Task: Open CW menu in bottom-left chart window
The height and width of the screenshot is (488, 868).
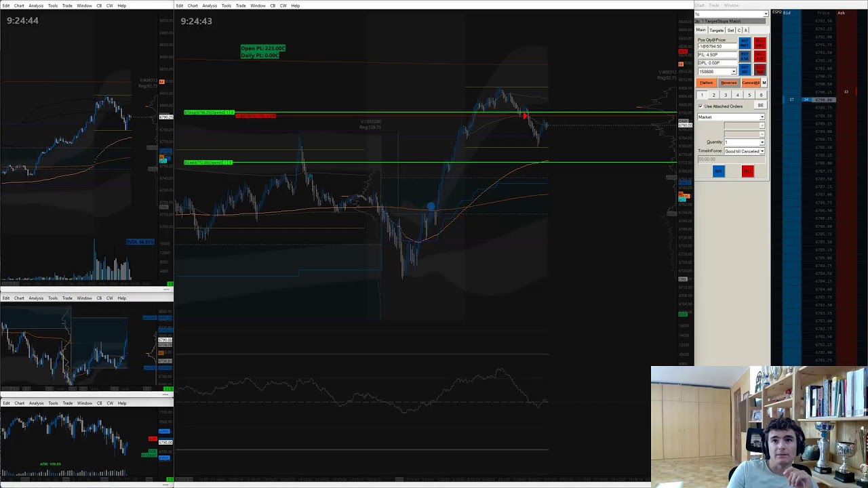Action: point(110,403)
